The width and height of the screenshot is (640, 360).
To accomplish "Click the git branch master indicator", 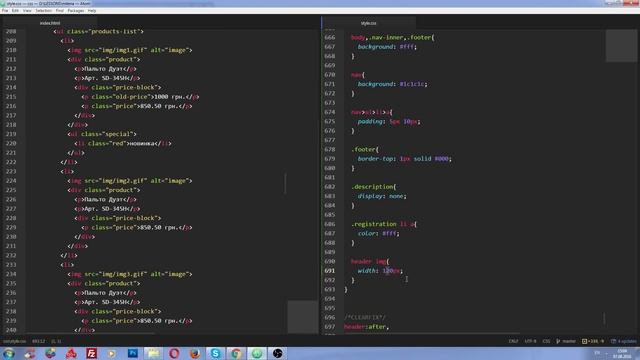I will pyautogui.click(x=566, y=341).
